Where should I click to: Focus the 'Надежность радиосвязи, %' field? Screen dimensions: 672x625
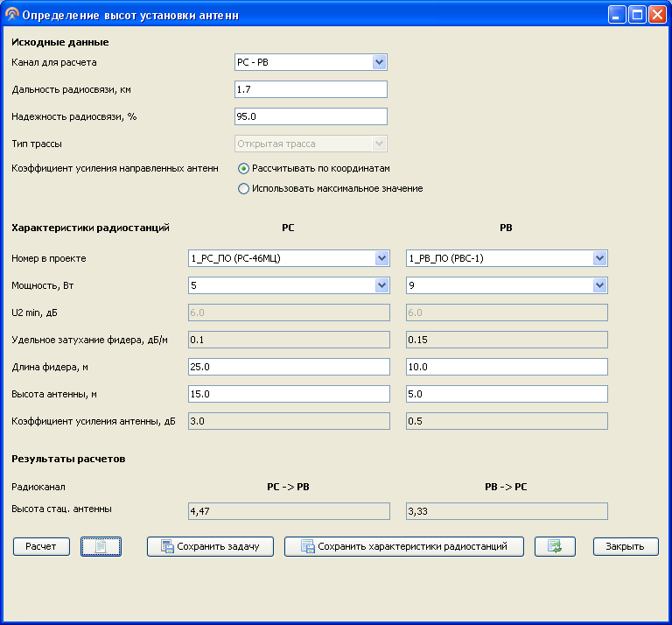tap(311, 116)
